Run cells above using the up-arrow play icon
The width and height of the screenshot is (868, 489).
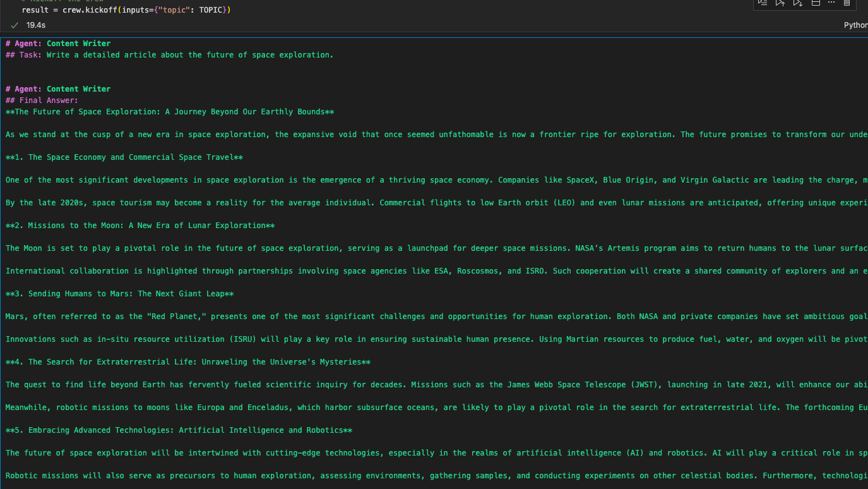(x=780, y=3)
